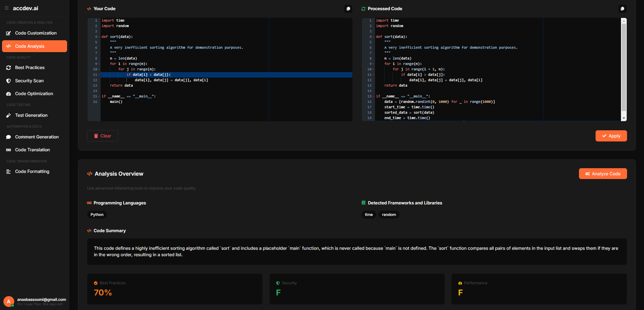Open the Best Practices page

tap(35, 68)
